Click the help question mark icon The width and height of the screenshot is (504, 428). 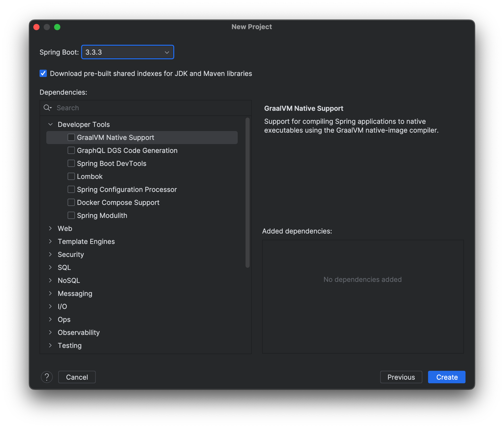click(47, 377)
